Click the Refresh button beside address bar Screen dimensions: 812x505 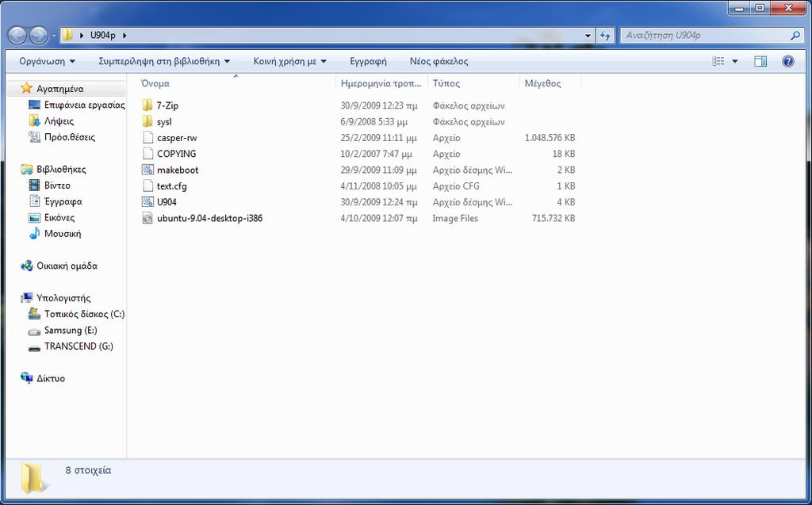click(x=605, y=36)
